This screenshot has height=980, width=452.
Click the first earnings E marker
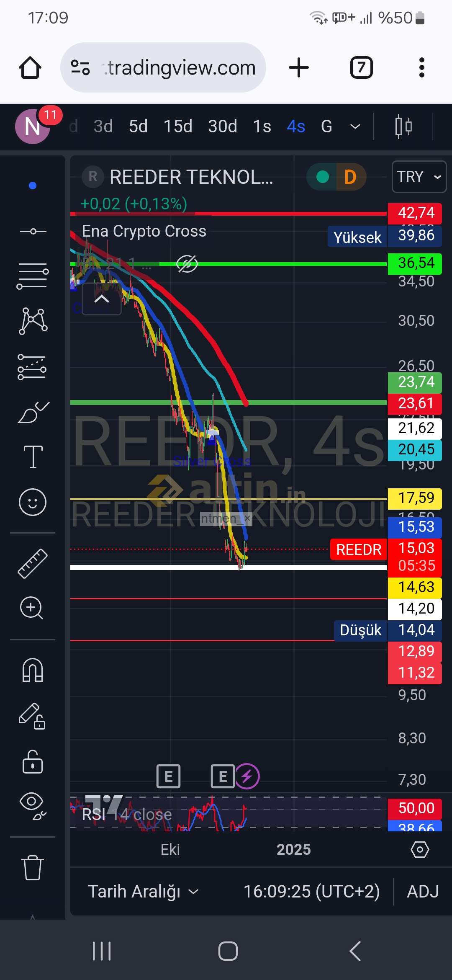[x=168, y=776]
